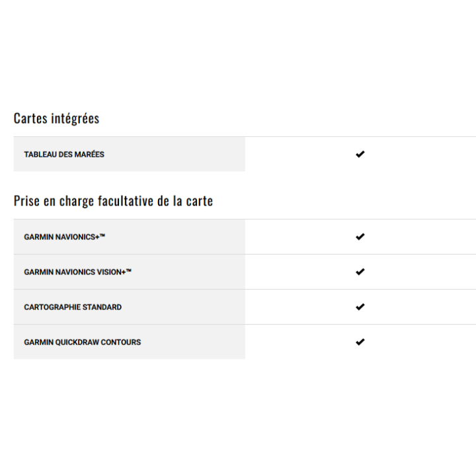The height and width of the screenshot is (476, 476).
Task: Click the Garmin Quickdraw Contours checkmark
Action: coord(360,342)
